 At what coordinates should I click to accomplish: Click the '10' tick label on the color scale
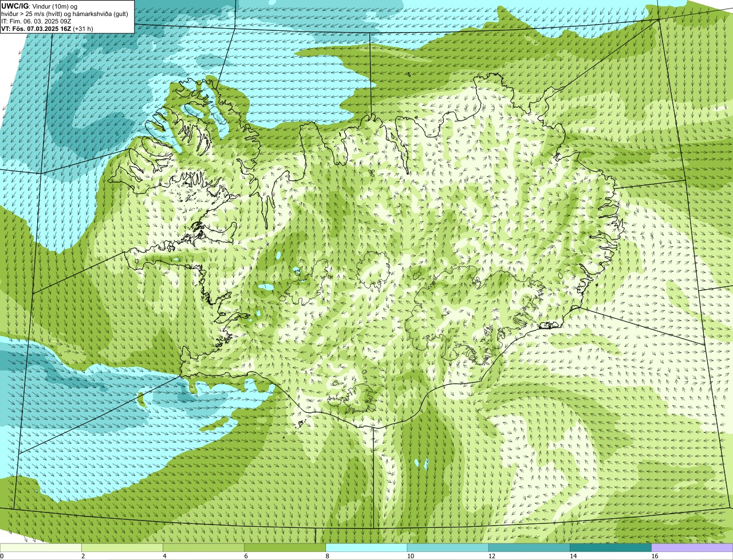(410, 556)
